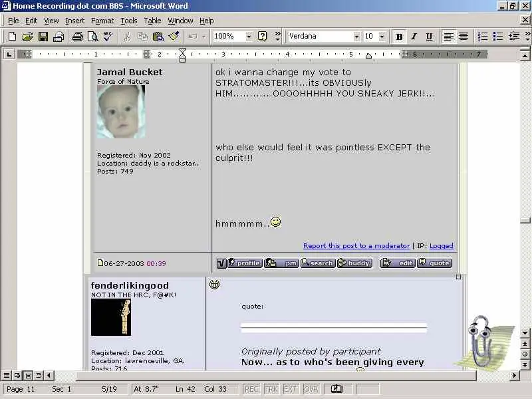Click the buddy button in Jamal's post
Screen dimensions: 532x399
tap(354, 263)
